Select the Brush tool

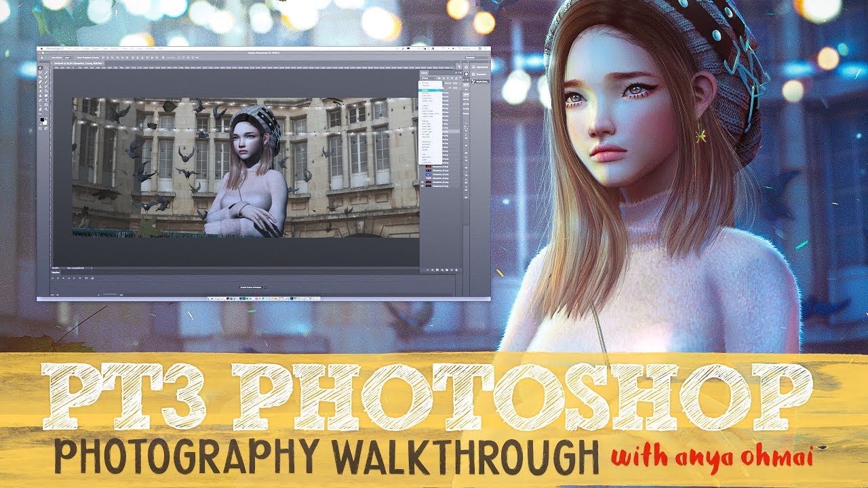(46, 82)
